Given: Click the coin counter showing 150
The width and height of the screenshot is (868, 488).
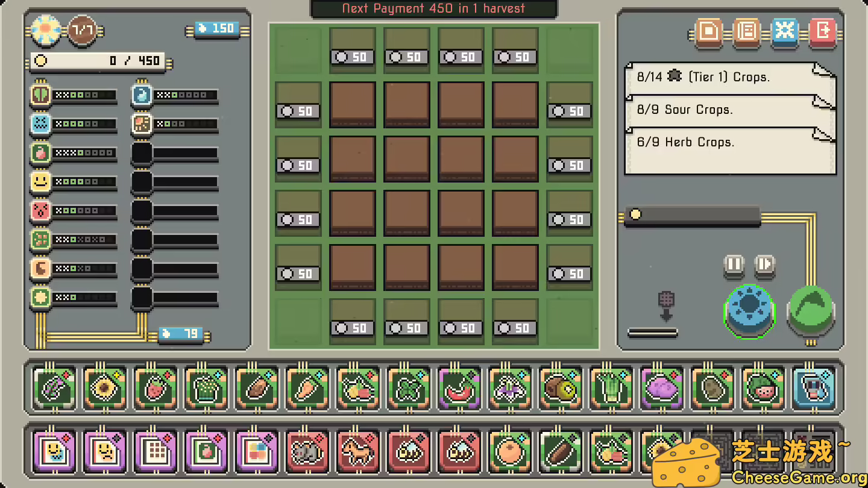Looking at the screenshot, I should [217, 28].
